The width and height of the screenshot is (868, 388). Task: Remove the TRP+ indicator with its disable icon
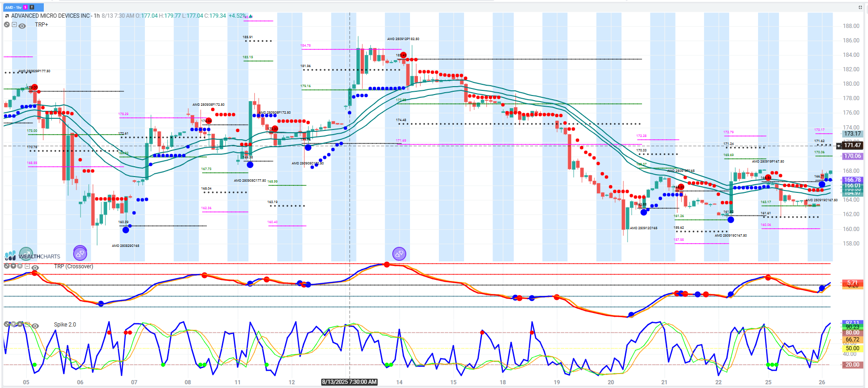coord(7,25)
